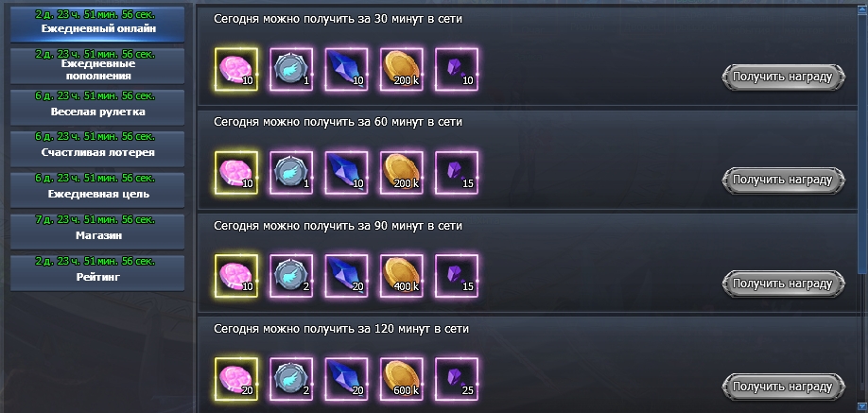The width and height of the screenshot is (868, 413).
Task: Claim reward for 90 minutes online
Action: [x=783, y=284]
